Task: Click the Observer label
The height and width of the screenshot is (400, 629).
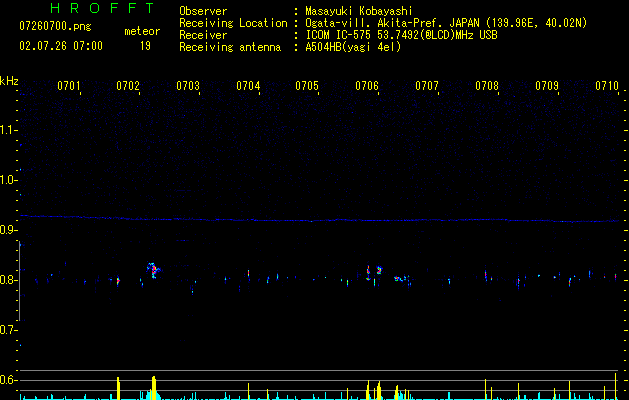Action: pos(203,11)
